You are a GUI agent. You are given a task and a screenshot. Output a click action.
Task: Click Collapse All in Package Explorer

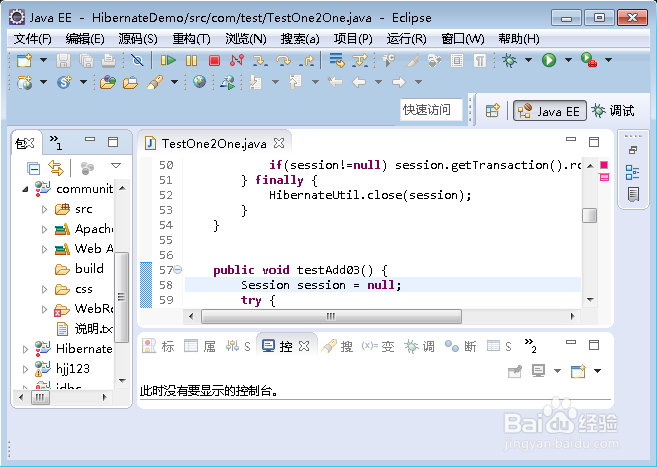34,168
